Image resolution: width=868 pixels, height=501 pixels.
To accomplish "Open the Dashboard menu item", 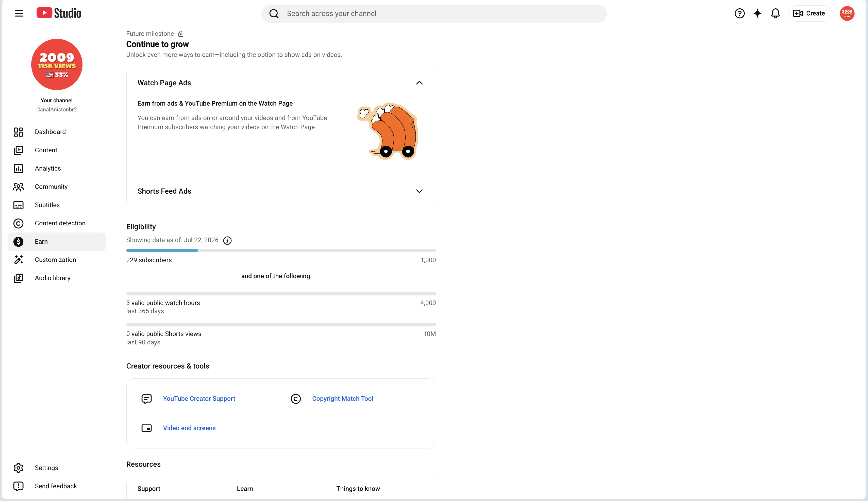I will pos(50,132).
